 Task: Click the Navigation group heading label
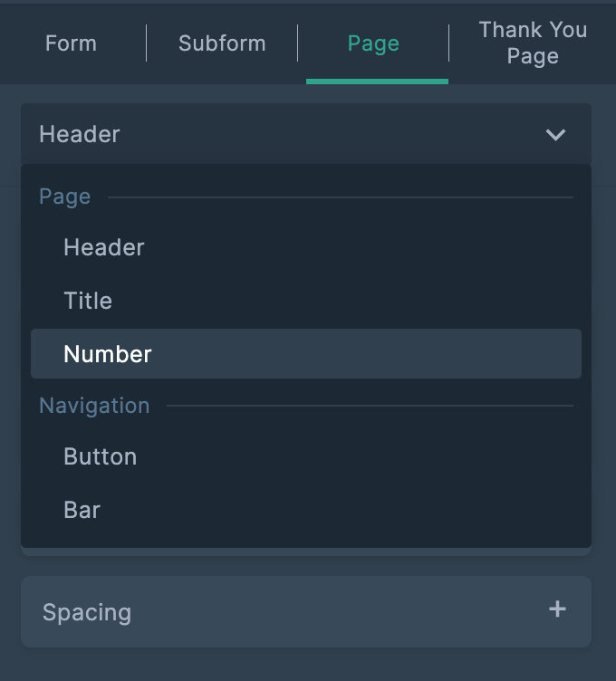tap(94, 406)
